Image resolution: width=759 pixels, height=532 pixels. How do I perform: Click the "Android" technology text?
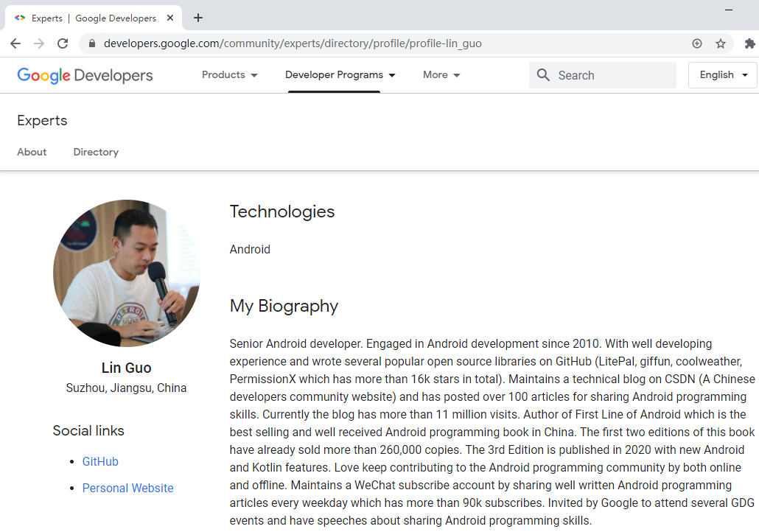(250, 249)
